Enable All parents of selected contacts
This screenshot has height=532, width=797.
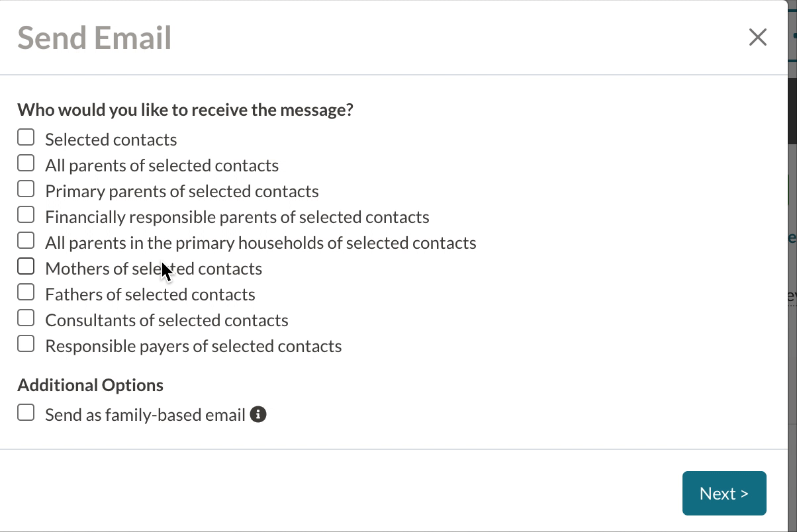(26, 163)
